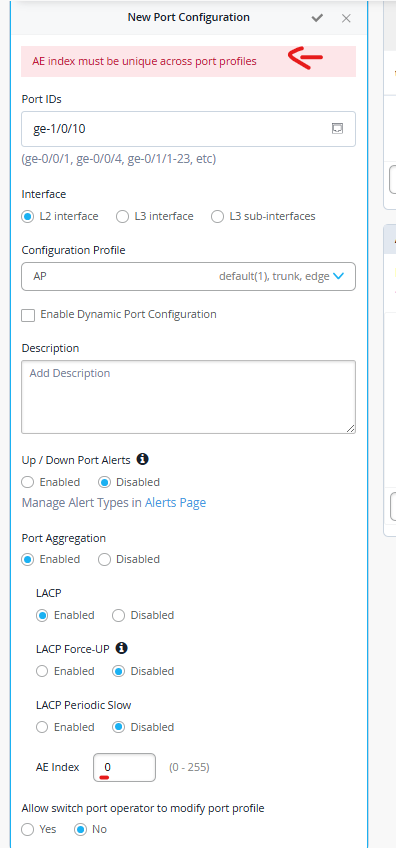Choose Yes for switch port operator modification
The height and width of the screenshot is (848, 396).
(28, 830)
